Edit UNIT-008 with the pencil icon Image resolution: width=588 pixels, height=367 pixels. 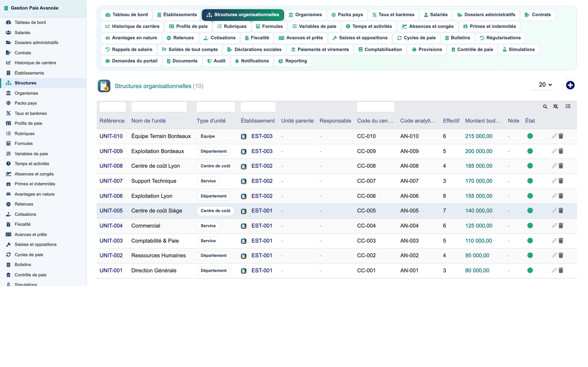(554, 166)
